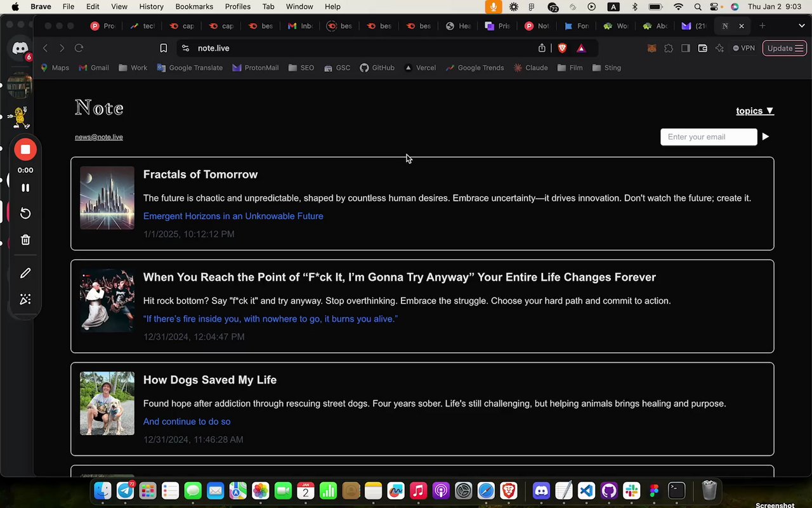Open the ProtonMail bookmark
Screen dimensions: 812x508
255,68
